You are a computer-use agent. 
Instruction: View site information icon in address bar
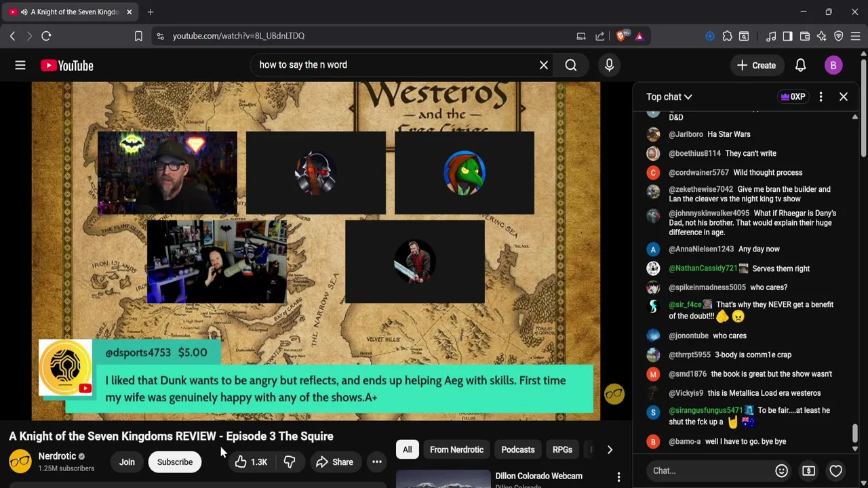coord(160,36)
